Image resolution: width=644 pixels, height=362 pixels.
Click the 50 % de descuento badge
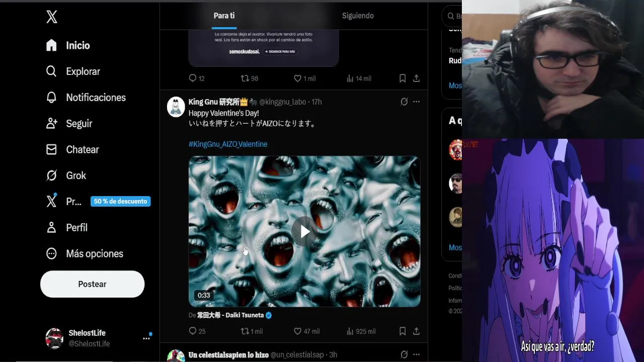point(120,202)
